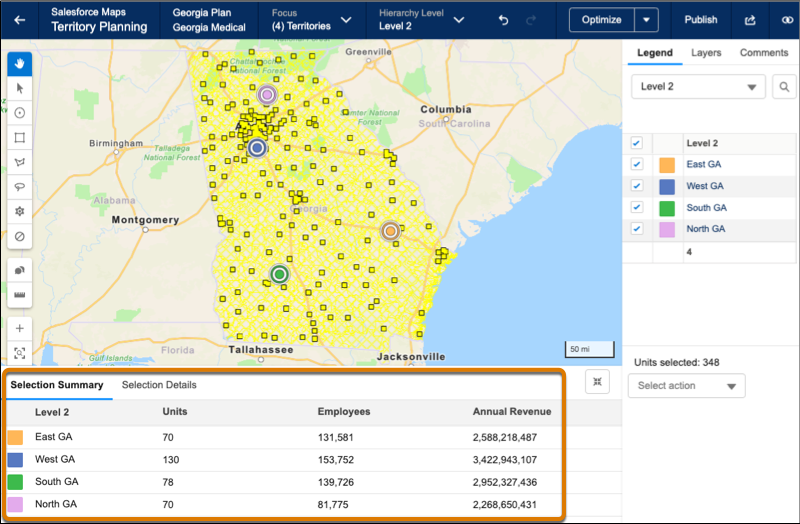
Task: Click the South GA legend link
Action: [706, 208]
